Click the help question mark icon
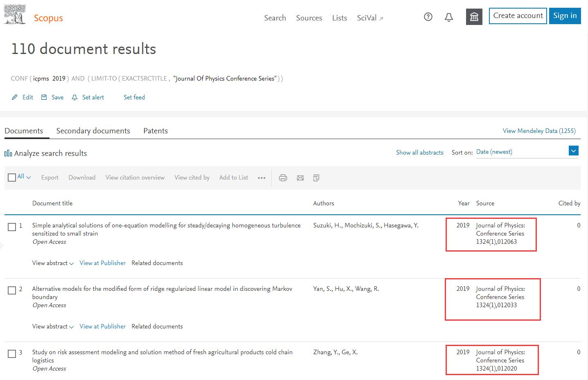The width and height of the screenshot is (588, 380). click(x=428, y=17)
